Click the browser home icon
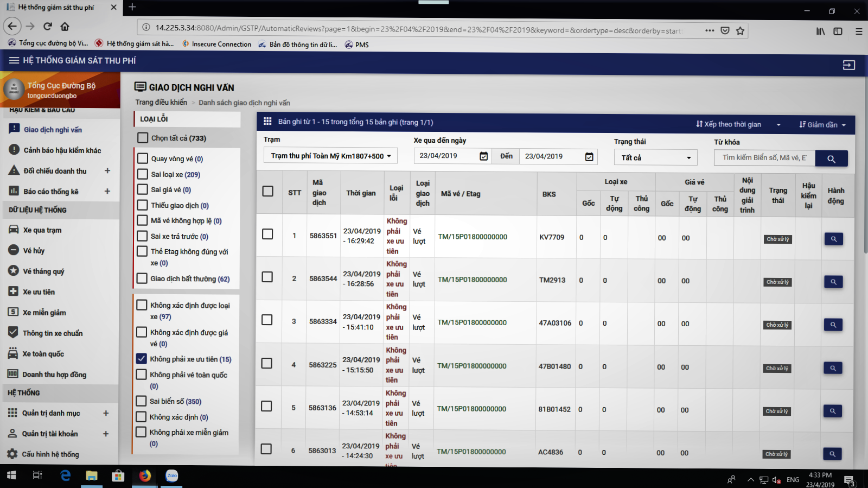The image size is (868, 488). 65,26
